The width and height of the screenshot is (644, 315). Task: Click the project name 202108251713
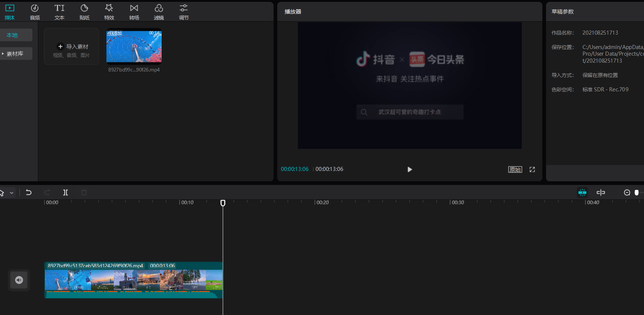[x=600, y=33]
